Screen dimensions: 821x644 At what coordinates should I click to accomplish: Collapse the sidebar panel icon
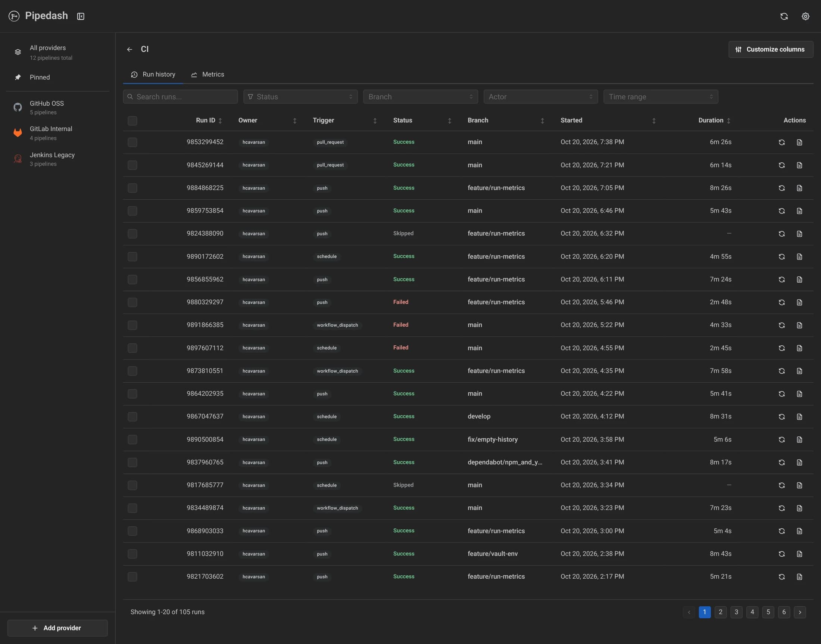(x=81, y=16)
